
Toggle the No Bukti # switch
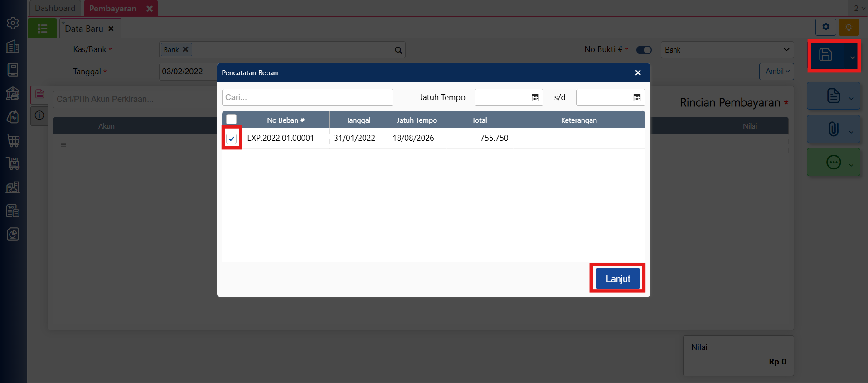(x=644, y=50)
